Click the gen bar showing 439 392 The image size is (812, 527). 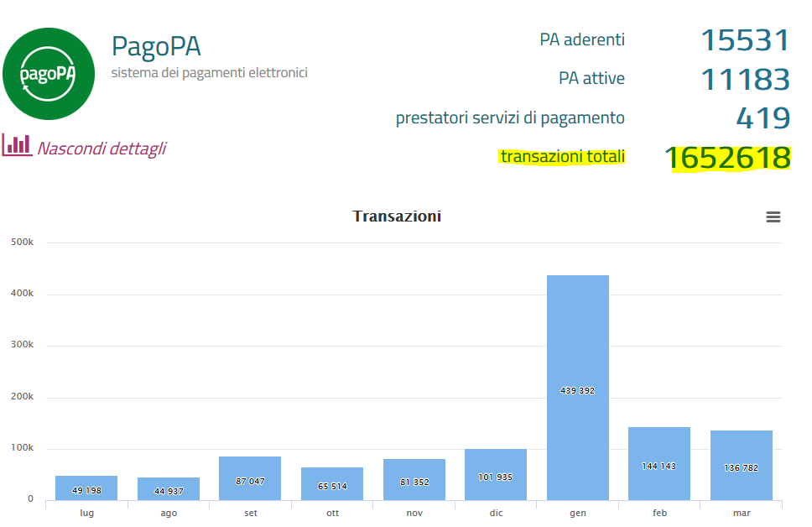(578, 388)
